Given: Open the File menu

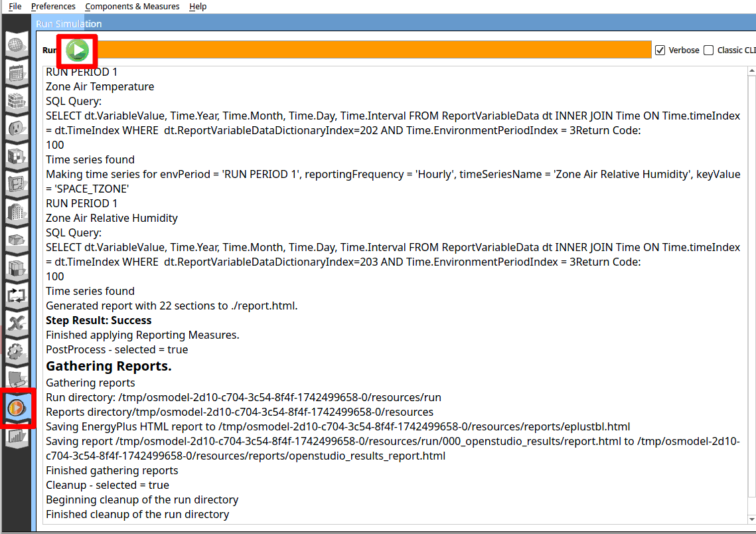Looking at the screenshot, I should click(x=15, y=7).
